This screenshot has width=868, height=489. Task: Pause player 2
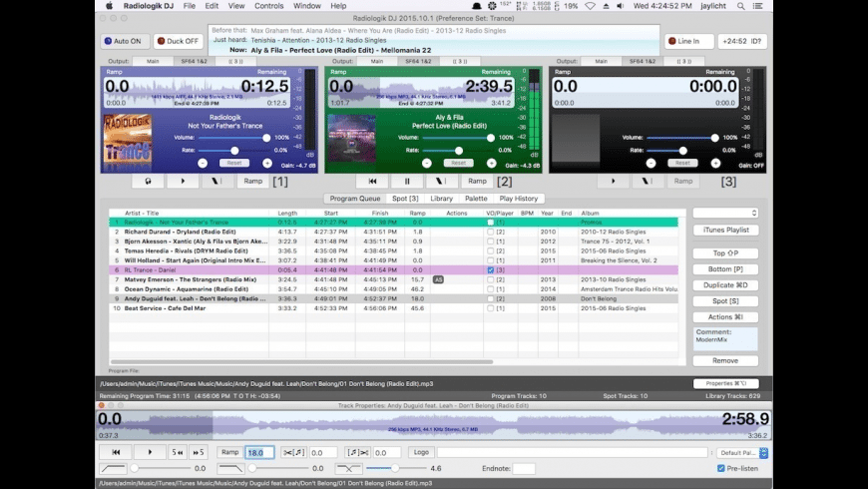coord(407,181)
